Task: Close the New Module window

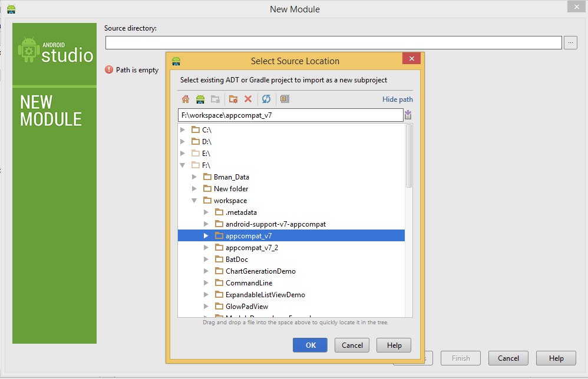Action: [576, 6]
